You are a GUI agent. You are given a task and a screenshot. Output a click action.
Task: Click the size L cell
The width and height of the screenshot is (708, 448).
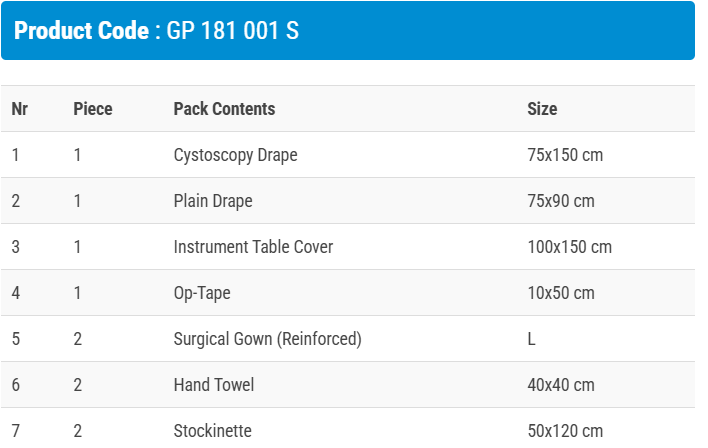(x=532, y=339)
